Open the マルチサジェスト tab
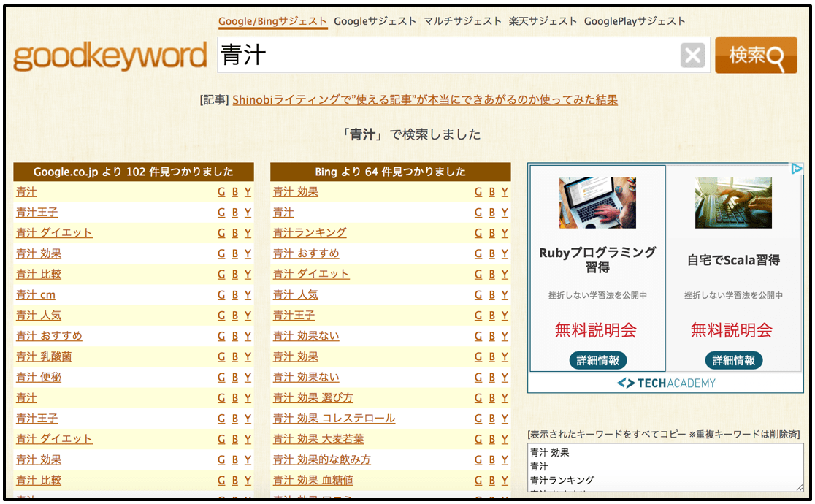This screenshot has width=815, height=504. [462, 21]
